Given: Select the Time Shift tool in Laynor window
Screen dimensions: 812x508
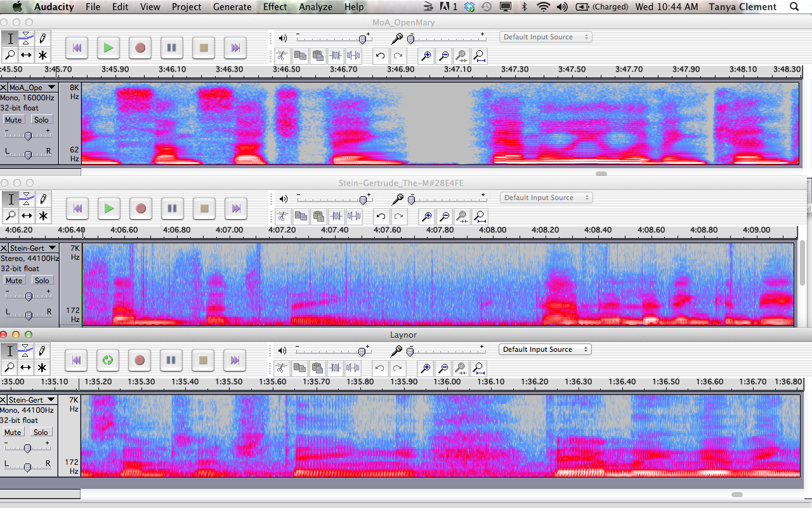Looking at the screenshot, I should (26, 368).
